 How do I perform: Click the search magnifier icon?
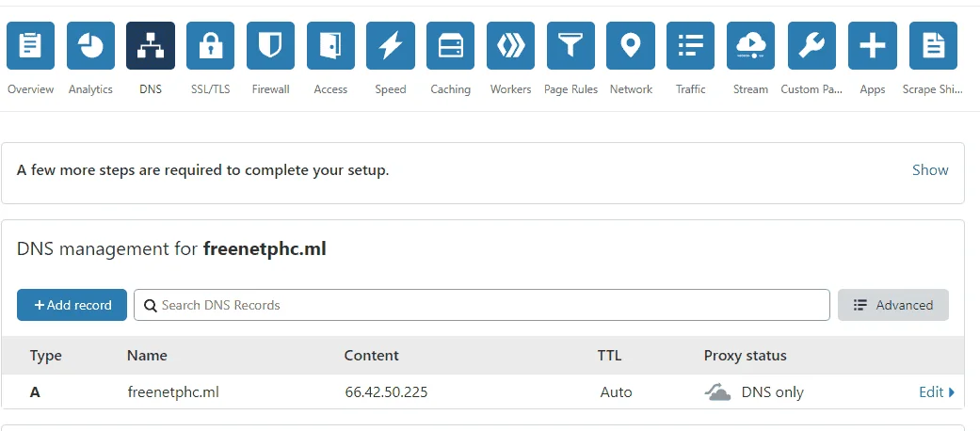(x=150, y=306)
